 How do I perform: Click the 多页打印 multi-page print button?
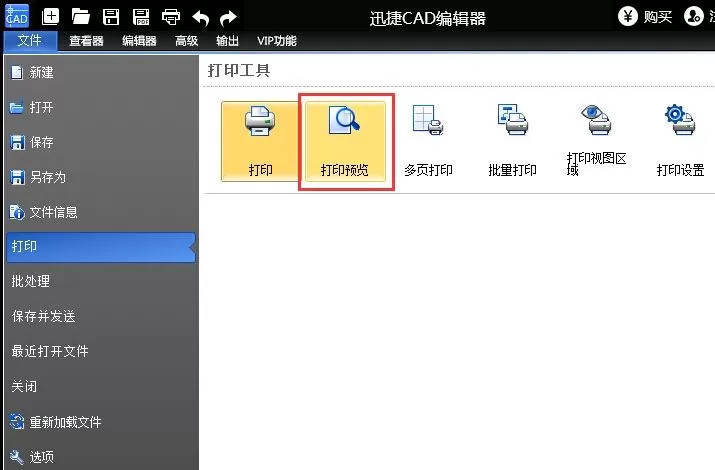pos(428,141)
